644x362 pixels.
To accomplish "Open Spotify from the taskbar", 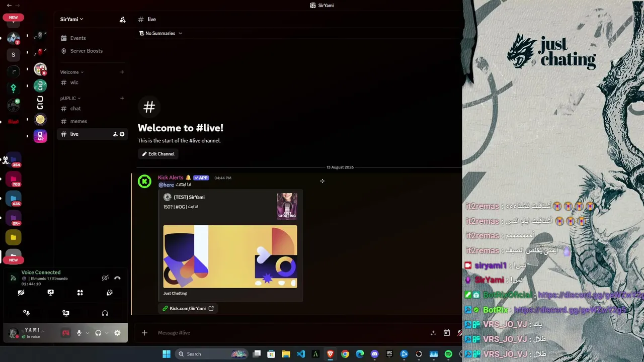I will pos(448,354).
